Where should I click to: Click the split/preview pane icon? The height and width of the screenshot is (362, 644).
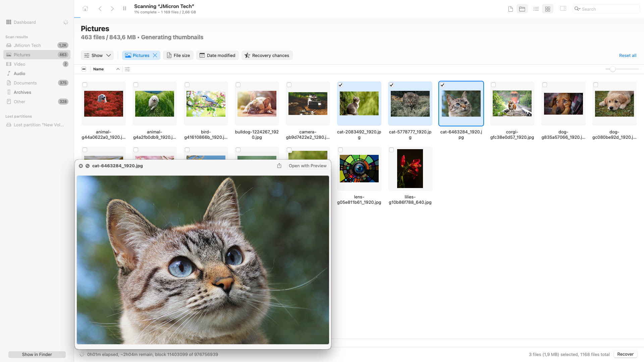pyautogui.click(x=563, y=8)
